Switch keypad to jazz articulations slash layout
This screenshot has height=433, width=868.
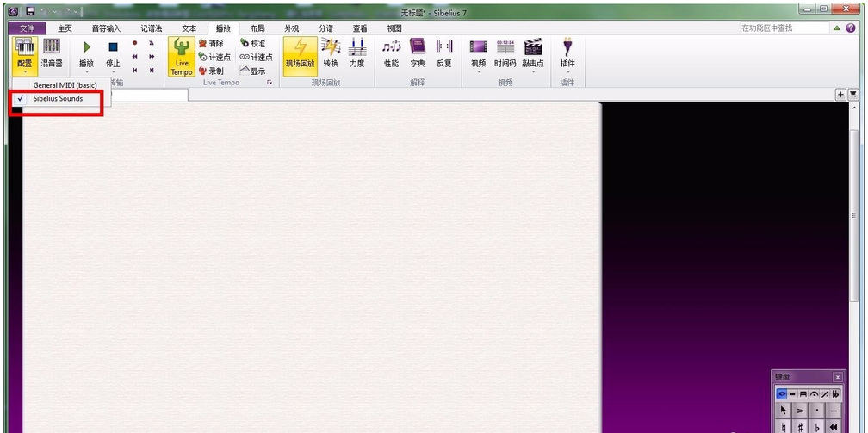coord(824,393)
